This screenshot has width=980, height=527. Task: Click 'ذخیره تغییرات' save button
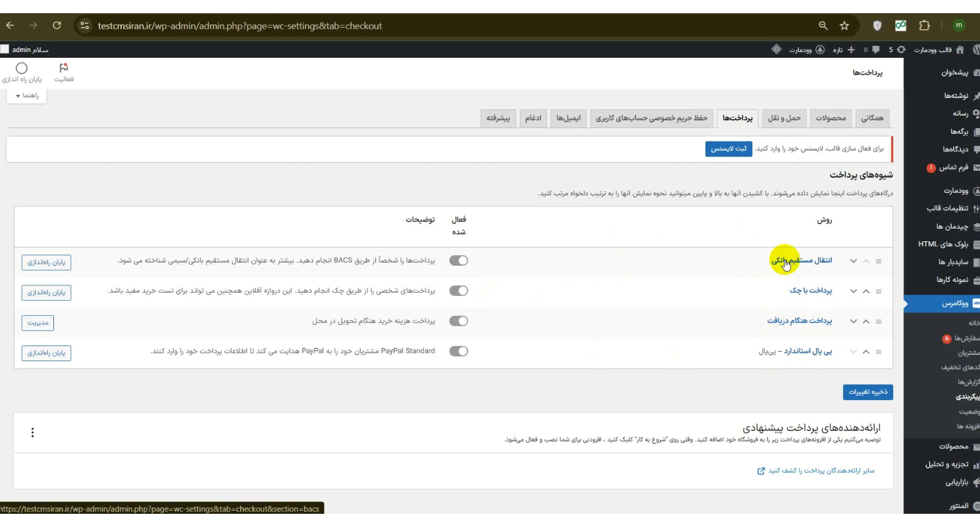click(867, 392)
